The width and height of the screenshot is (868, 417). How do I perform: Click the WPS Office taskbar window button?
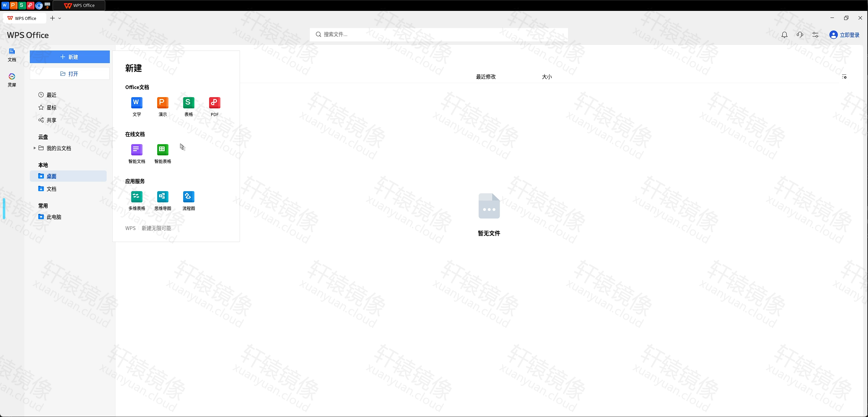(79, 5)
